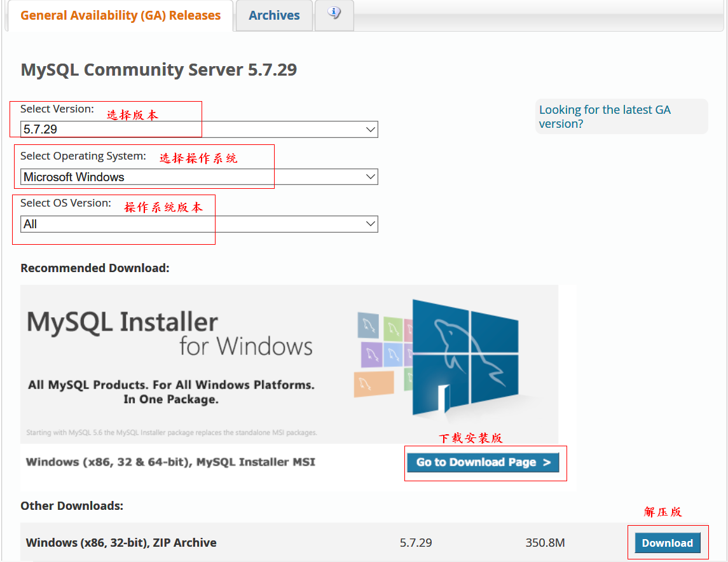Follow the Looking for the latest GA version link
This screenshot has width=728, height=562.
[x=605, y=116]
